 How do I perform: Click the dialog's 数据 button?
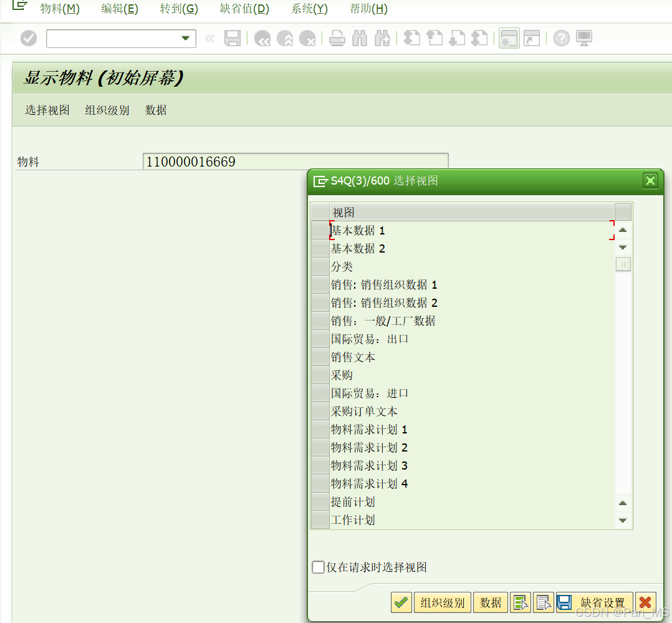pos(490,602)
